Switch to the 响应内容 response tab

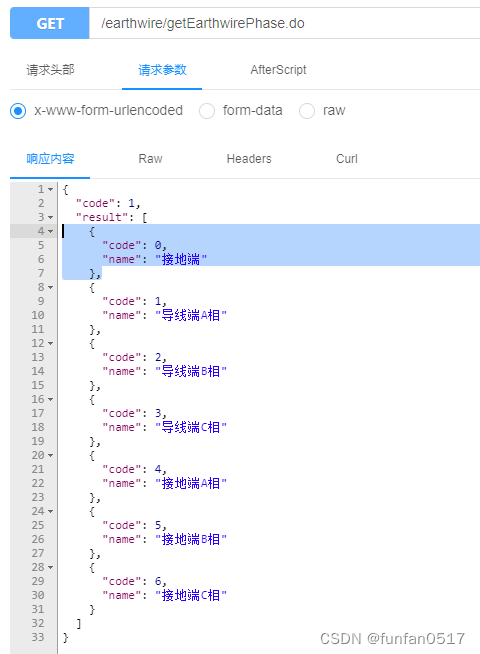coord(50,159)
